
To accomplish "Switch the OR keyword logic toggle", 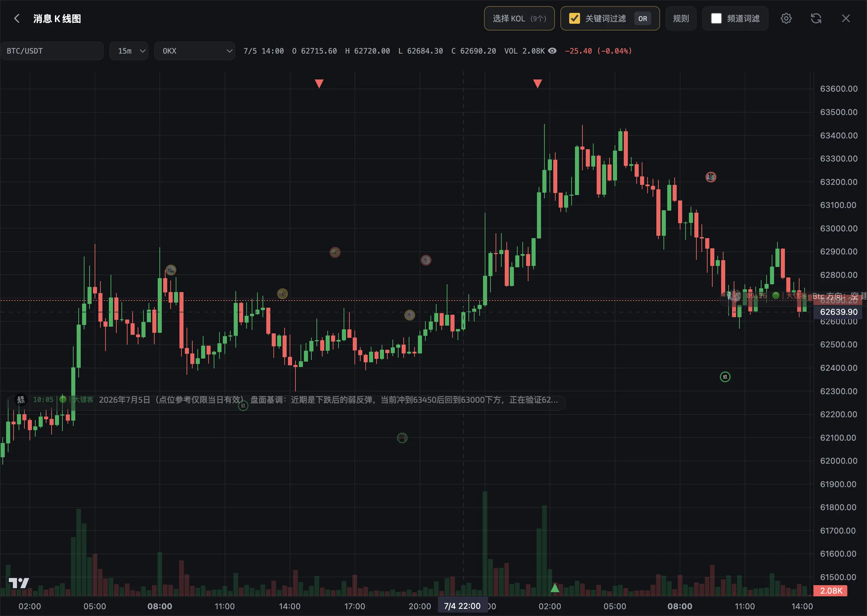I will 642,19.
